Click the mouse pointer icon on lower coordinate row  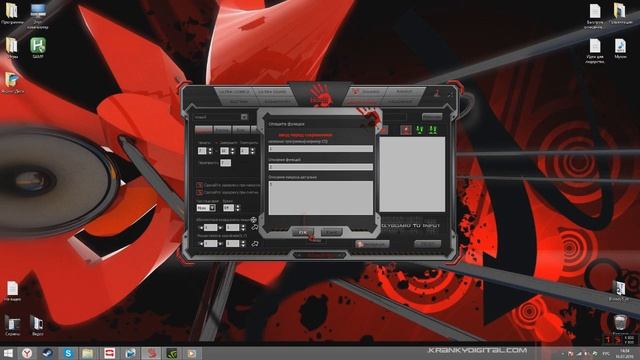(x=255, y=244)
